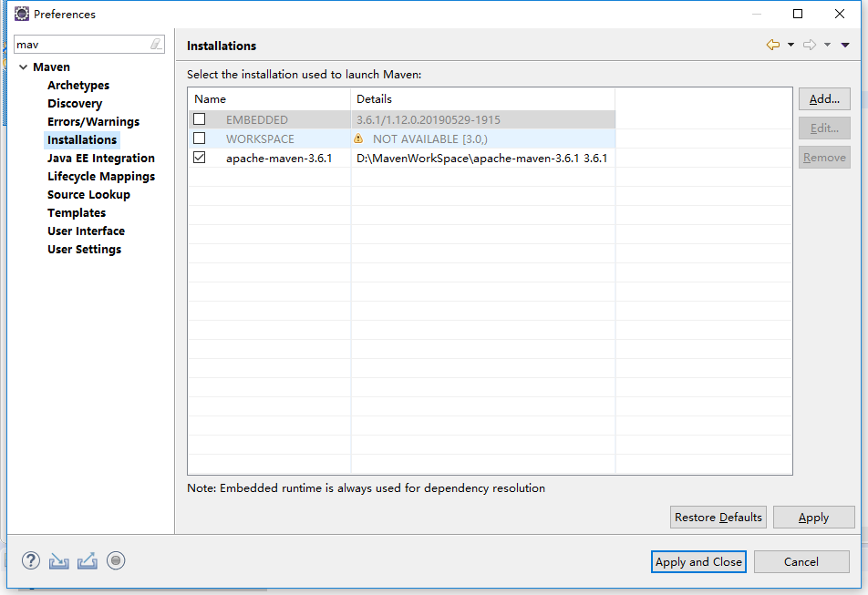This screenshot has width=868, height=595.
Task: Open the forward history dropdown arrow
Action: point(828,45)
